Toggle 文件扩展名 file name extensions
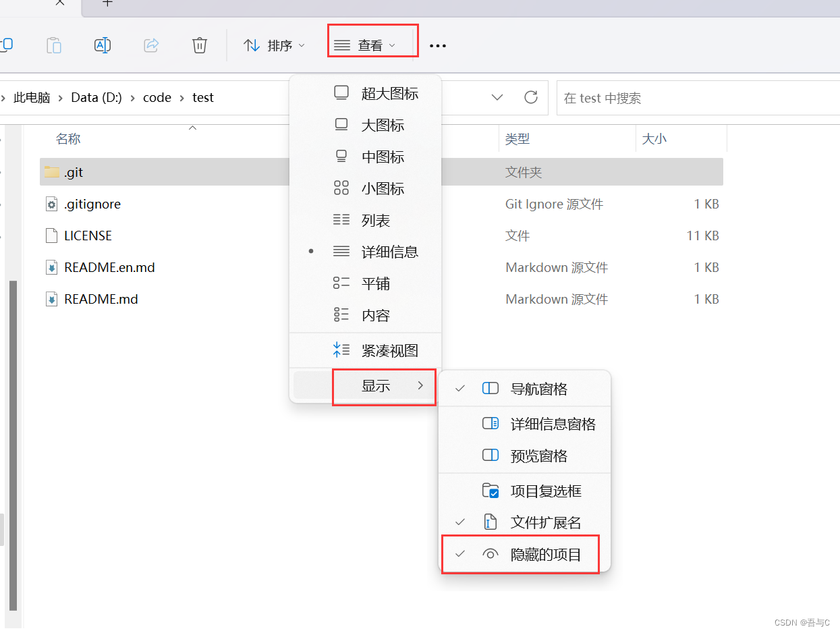Screen dimensions: 840x633 [524, 523]
